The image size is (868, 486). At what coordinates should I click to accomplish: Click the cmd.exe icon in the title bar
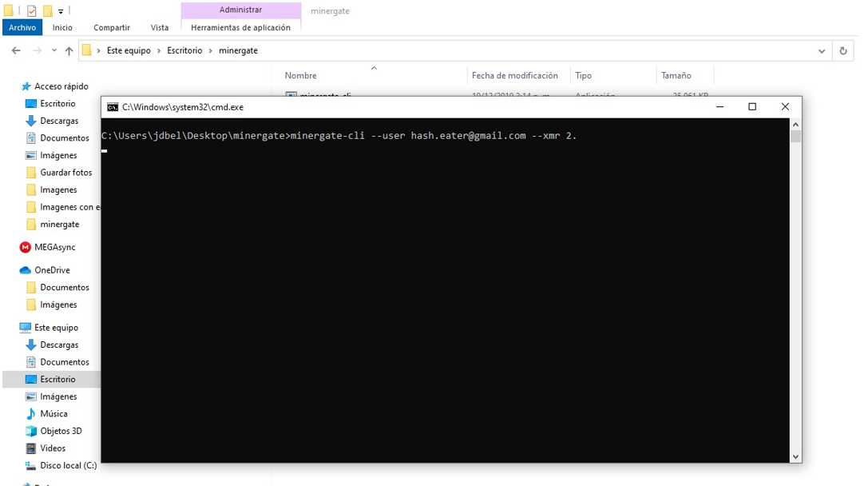[x=113, y=107]
